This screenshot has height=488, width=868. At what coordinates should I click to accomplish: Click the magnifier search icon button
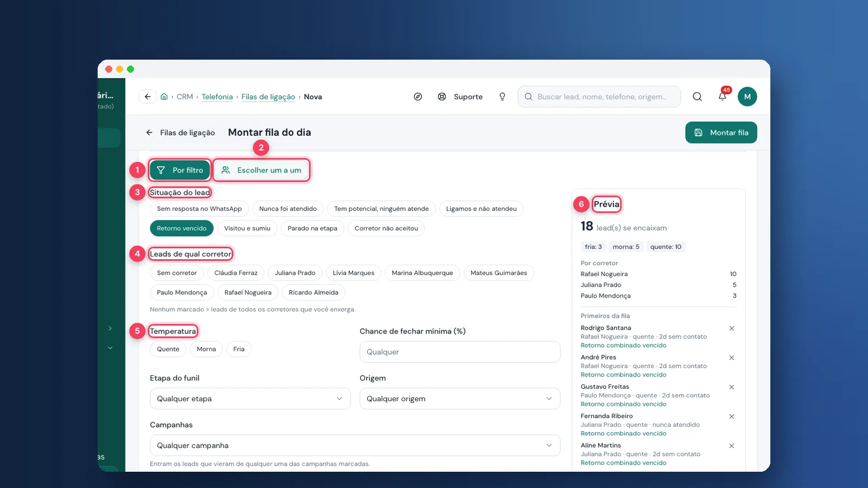click(x=698, y=97)
